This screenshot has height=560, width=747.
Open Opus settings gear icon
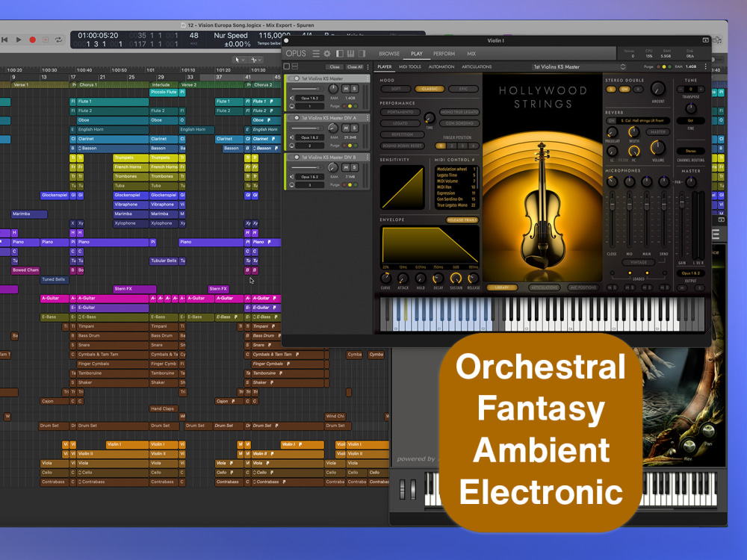(327, 54)
